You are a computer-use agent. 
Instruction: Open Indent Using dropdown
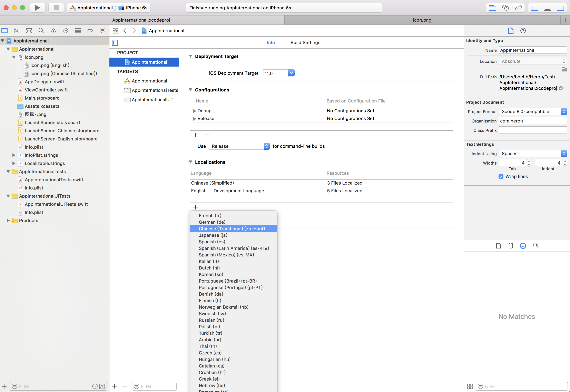(x=532, y=154)
